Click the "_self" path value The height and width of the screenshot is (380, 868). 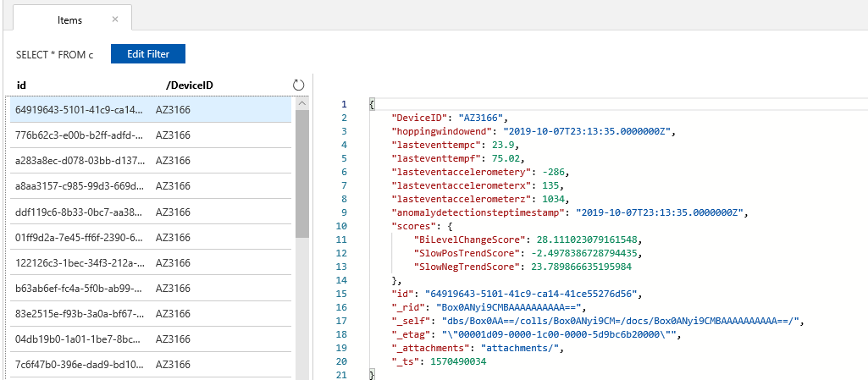(x=621, y=322)
